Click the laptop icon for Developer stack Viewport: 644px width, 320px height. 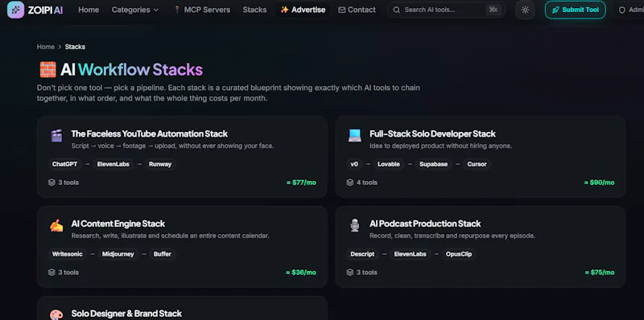pyautogui.click(x=354, y=136)
